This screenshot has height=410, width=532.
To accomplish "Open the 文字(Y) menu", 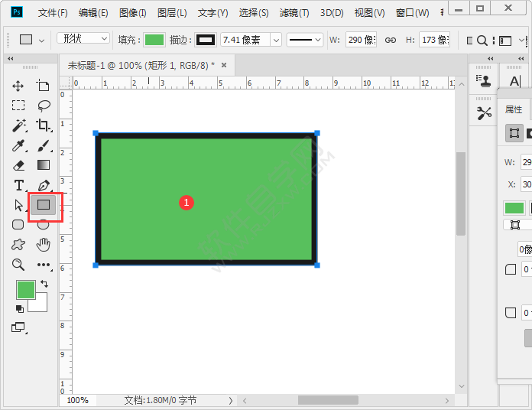I will [212, 13].
